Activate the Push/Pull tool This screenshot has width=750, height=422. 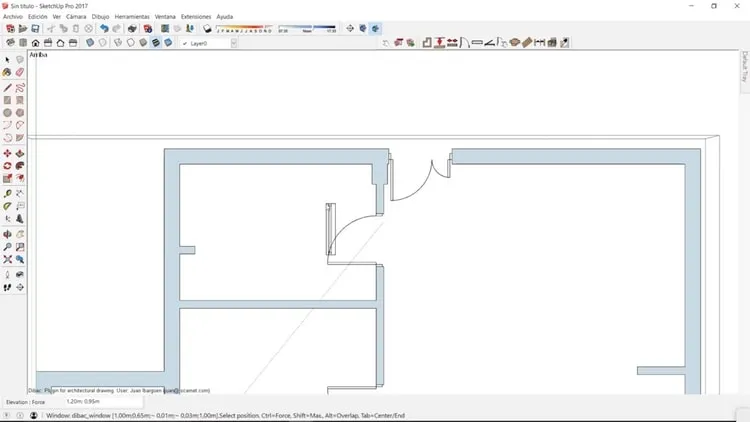(20, 154)
